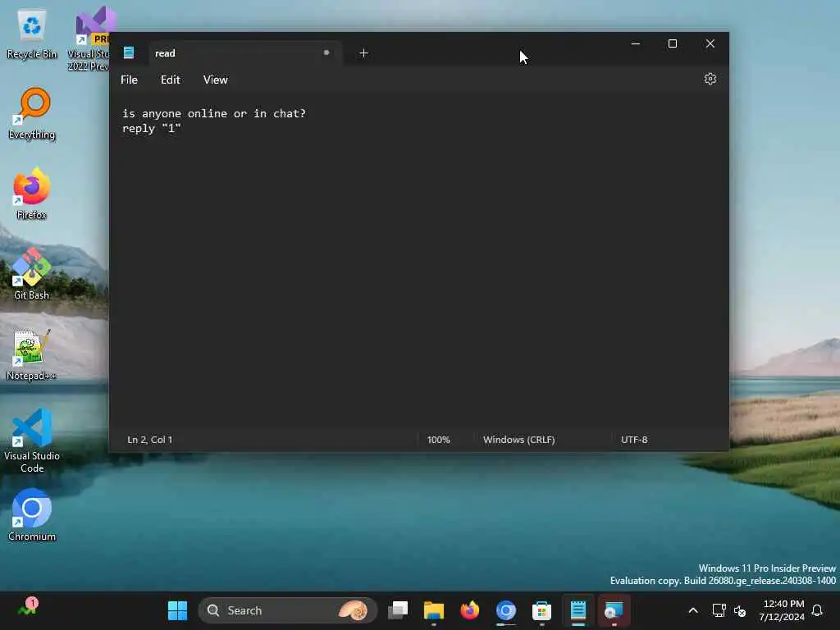This screenshot has height=630, width=840.
Task: Select the Chromium desktop shortcut
Action: tap(32, 515)
